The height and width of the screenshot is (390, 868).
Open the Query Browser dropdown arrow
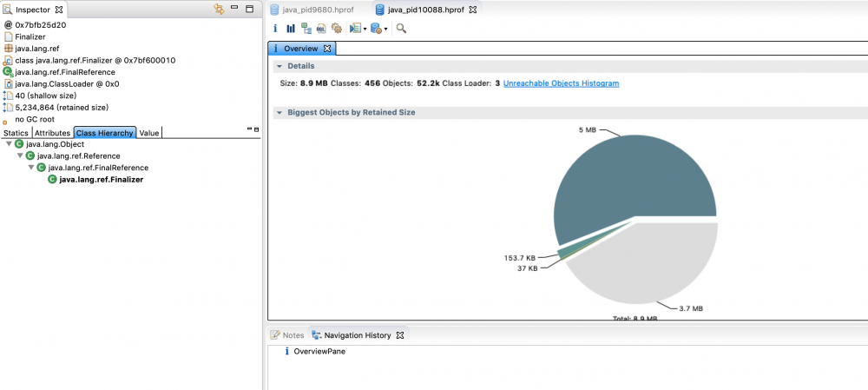(x=386, y=29)
